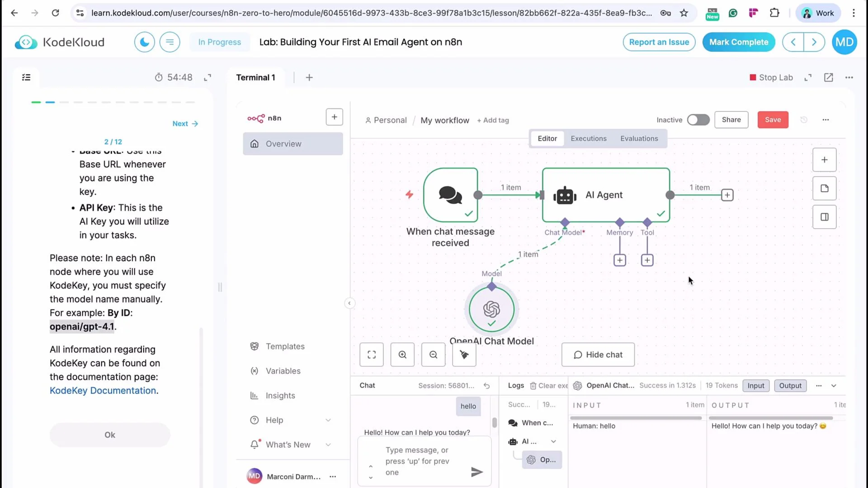868x488 pixels.
Task: Tidy up the workflow nodes
Action: coord(464,355)
